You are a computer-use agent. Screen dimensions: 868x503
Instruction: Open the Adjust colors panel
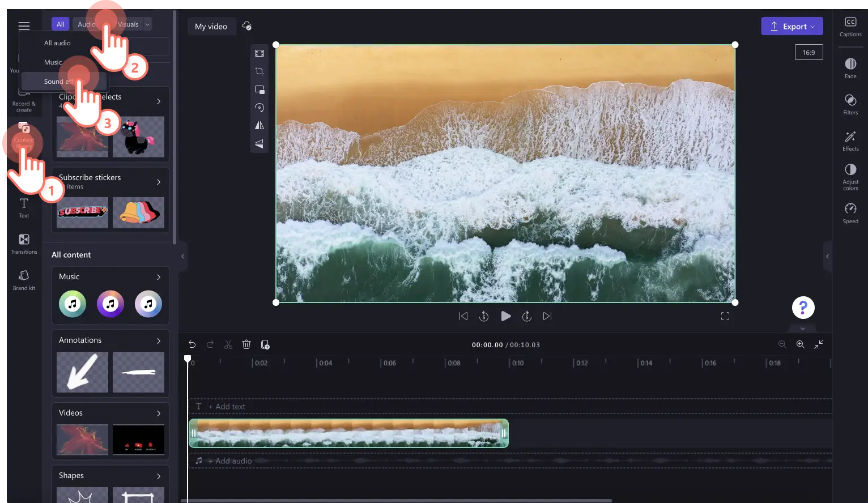(850, 177)
